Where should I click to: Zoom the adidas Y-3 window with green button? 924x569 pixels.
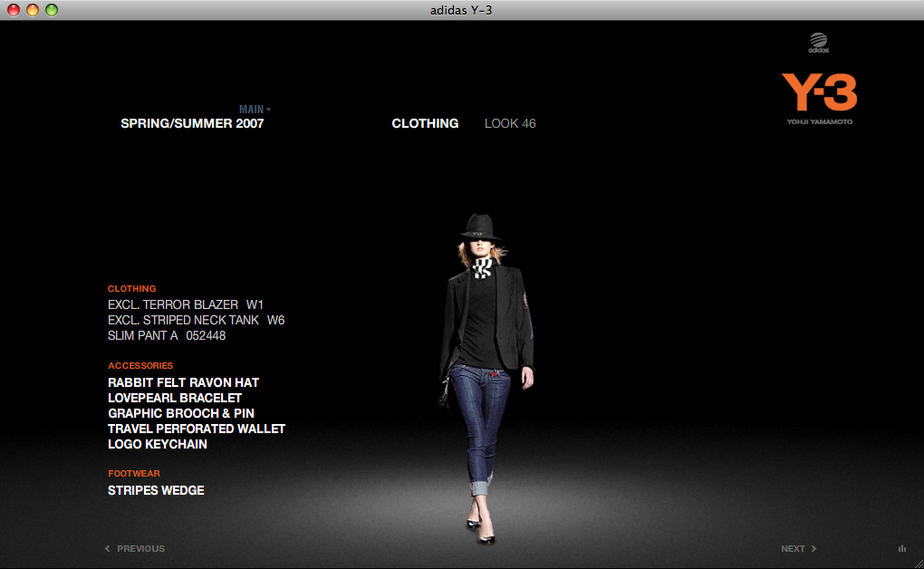click(x=52, y=10)
